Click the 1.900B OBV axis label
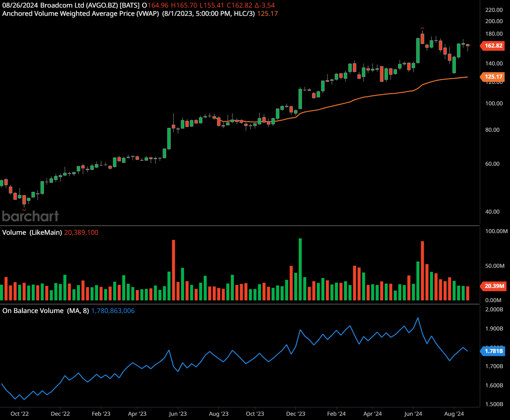Screen dimensions: 510x420 tap(494, 329)
